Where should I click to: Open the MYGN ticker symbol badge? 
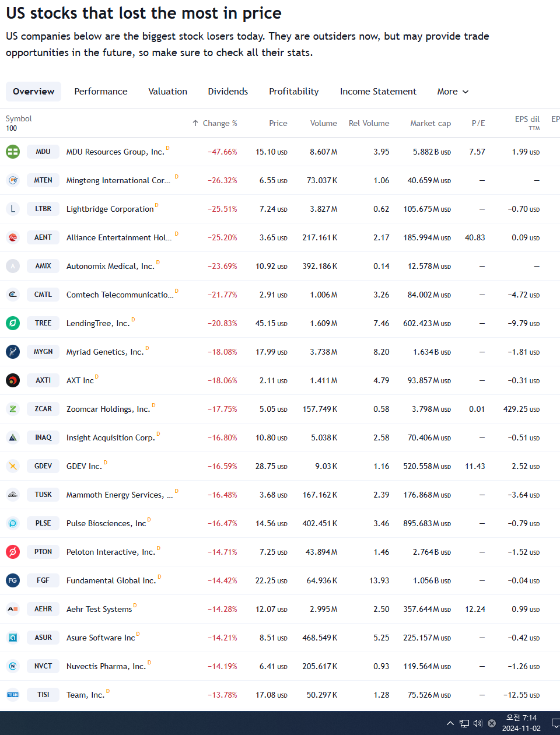pos(43,352)
